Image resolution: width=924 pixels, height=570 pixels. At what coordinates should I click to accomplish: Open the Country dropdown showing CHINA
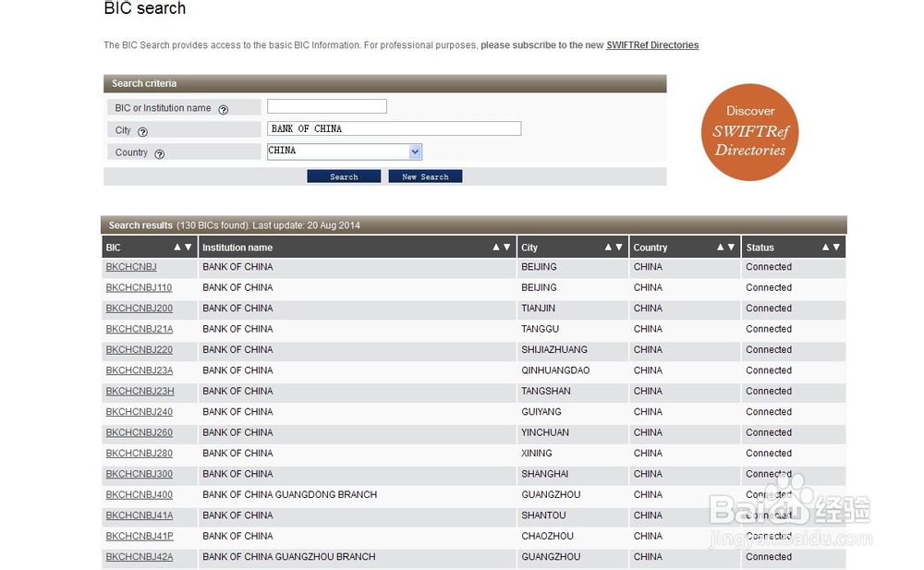(x=344, y=152)
